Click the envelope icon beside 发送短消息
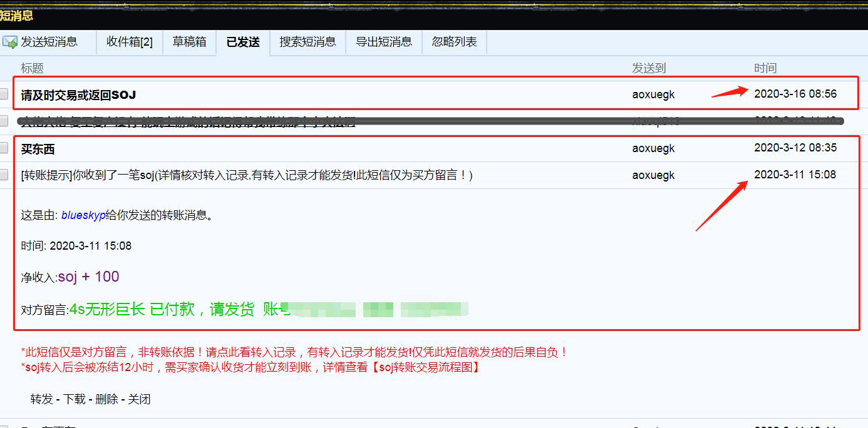 click(10, 42)
